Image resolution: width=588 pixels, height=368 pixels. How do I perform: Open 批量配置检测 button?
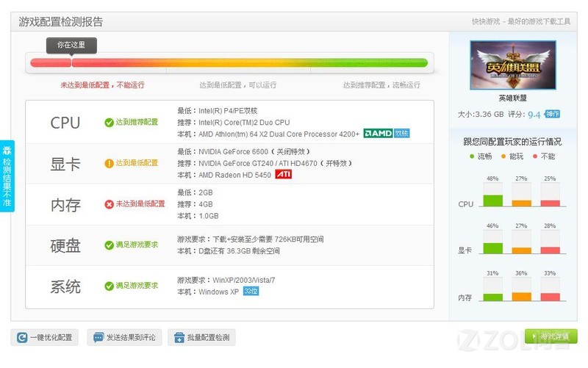[x=201, y=337]
